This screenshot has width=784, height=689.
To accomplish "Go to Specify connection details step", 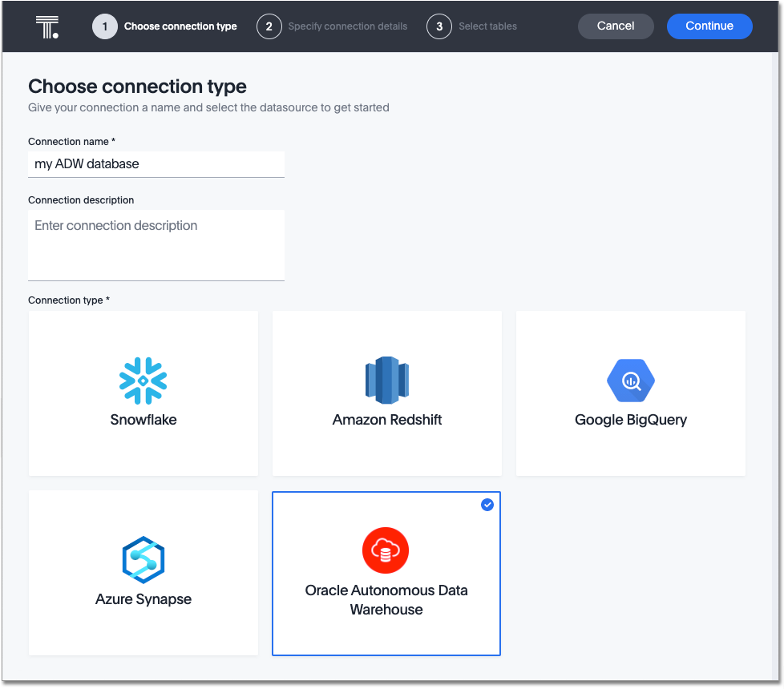I will pos(347,26).
